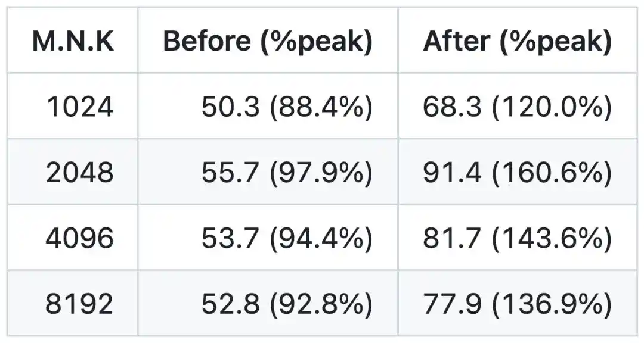The width and height of the screenshot is (644, 343).
Task: Click the 136.9% value in the 8192 row
Action: (552, 304)
